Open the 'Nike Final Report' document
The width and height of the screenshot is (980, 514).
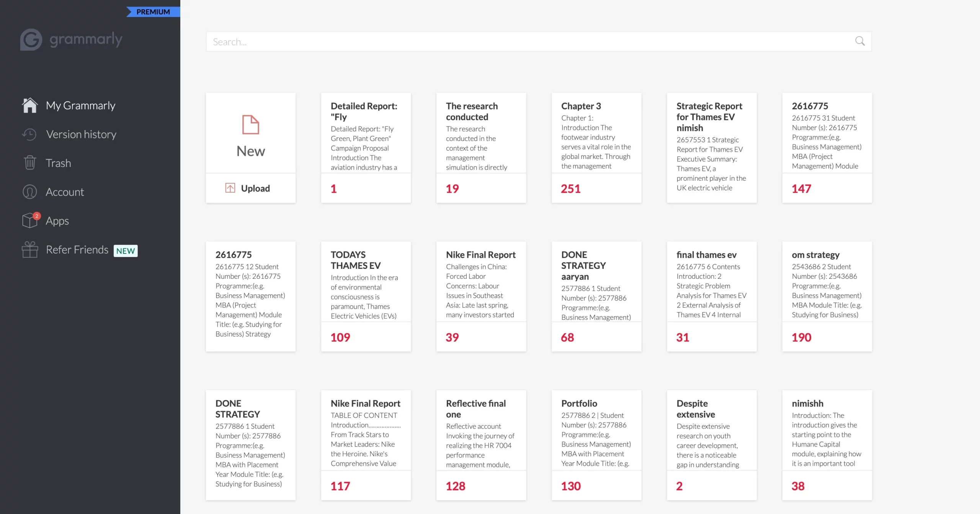(480, 254)
